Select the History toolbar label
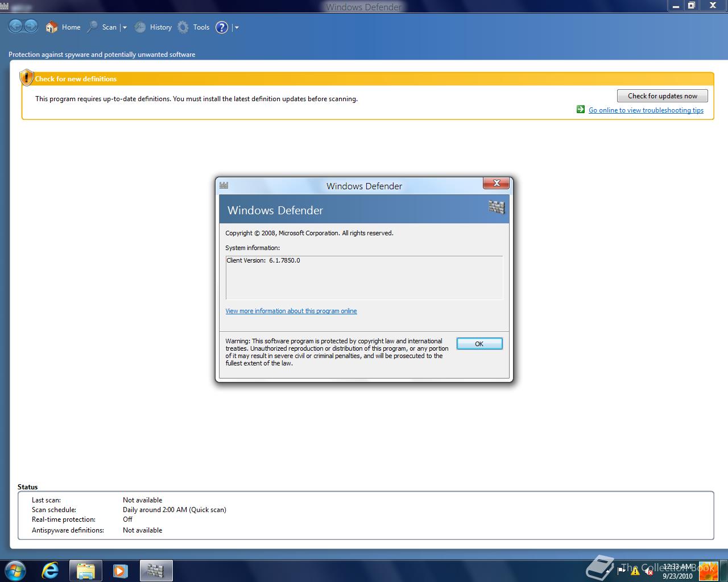This screenshot has height=582, width=728. coord(161,27)
